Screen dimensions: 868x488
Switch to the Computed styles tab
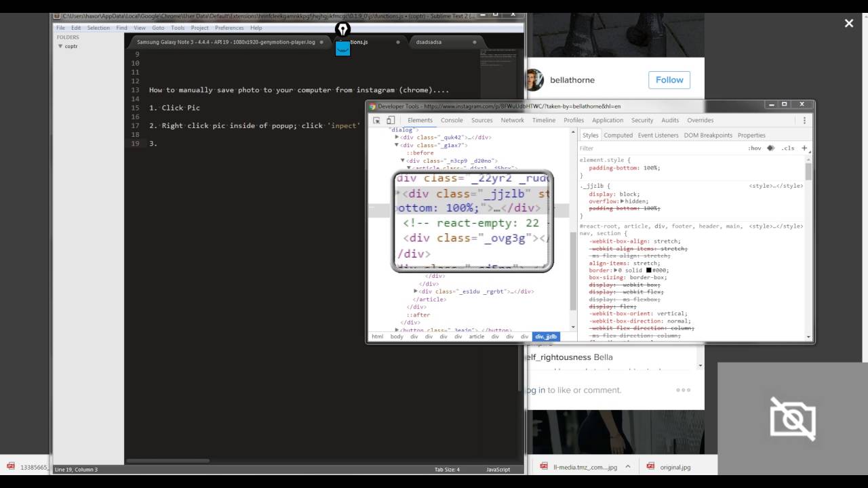click(618, 135)
